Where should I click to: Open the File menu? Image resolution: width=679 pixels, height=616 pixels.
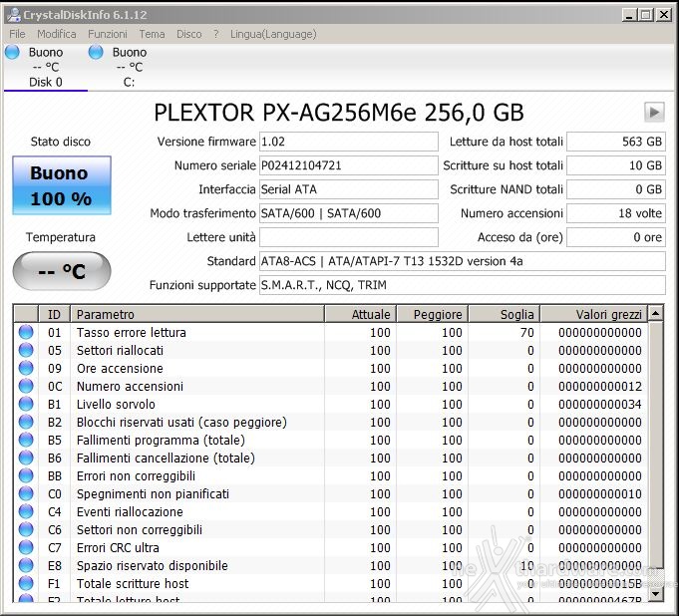pyautogui.click(x=17, y=34)
